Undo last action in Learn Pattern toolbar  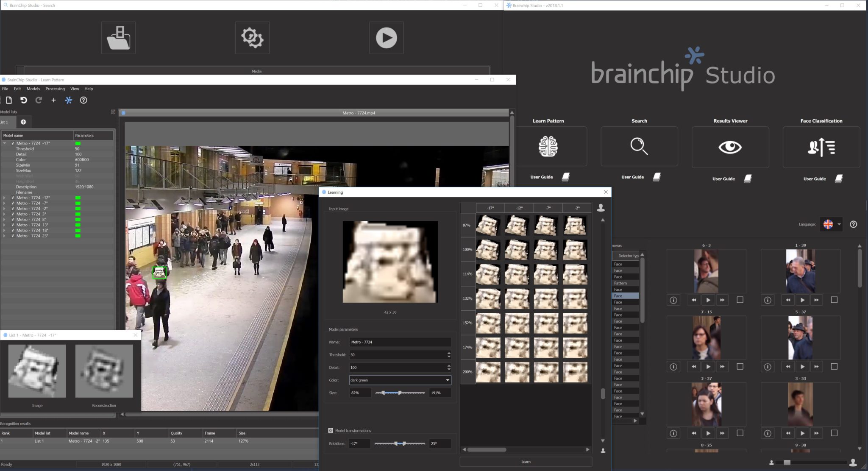[x=24, y=100]
